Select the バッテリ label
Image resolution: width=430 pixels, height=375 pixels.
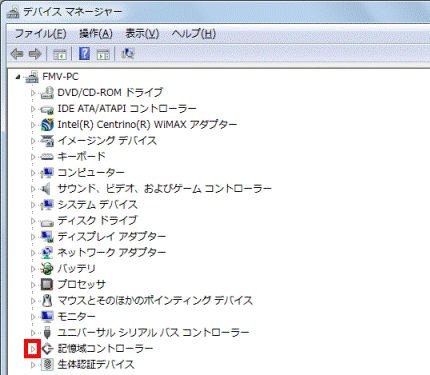[76, 268]
